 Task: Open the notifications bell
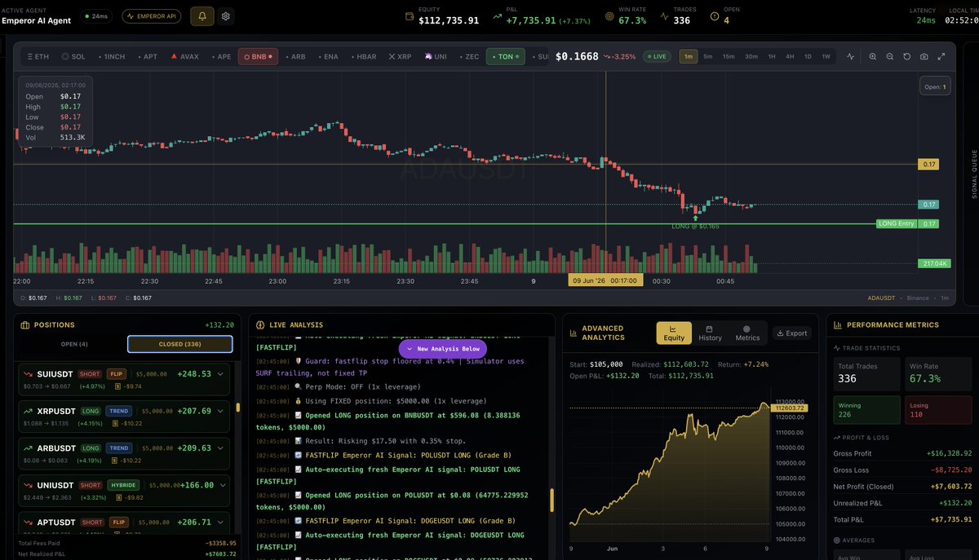tap(202, 15)
